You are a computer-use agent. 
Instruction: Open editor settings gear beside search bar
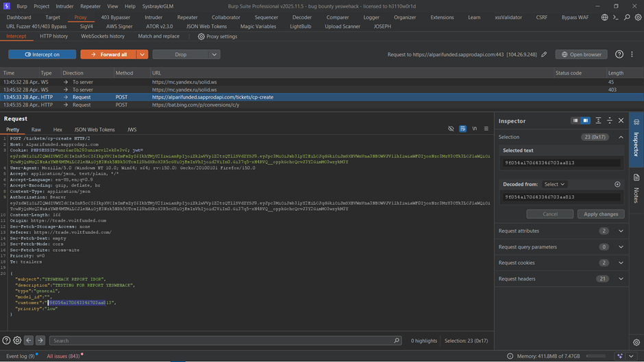pyautogui.click(x=17, y=340)
